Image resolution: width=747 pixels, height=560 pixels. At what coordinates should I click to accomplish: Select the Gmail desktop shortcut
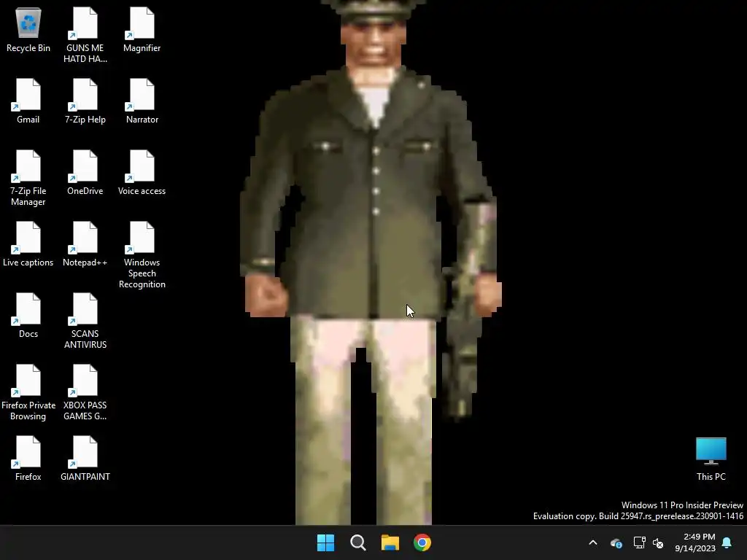tap(28, 101)
